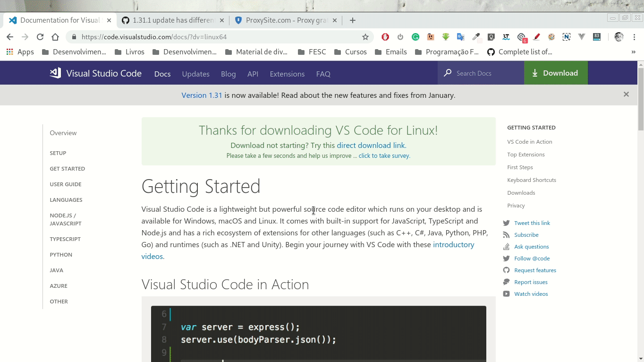The height and width of the screenshot is (362, 644).
Task: Open a new browser tab
Action: coord(352,20)
